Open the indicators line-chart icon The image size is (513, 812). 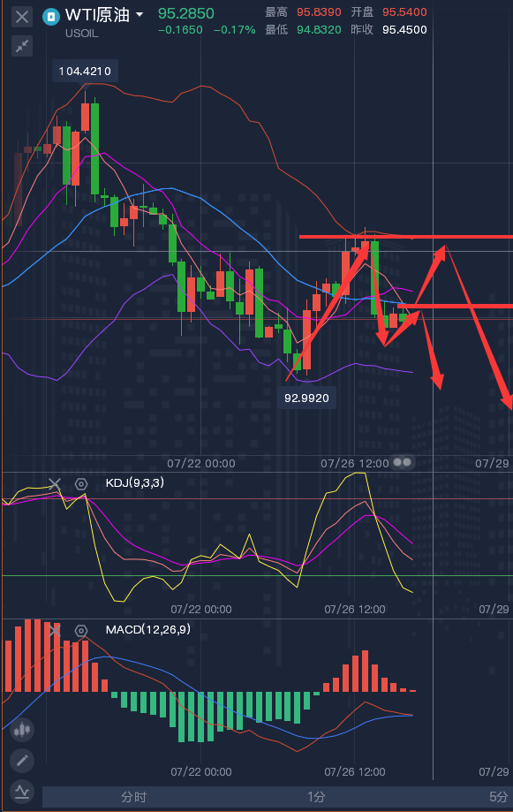[x=22, y=792]
